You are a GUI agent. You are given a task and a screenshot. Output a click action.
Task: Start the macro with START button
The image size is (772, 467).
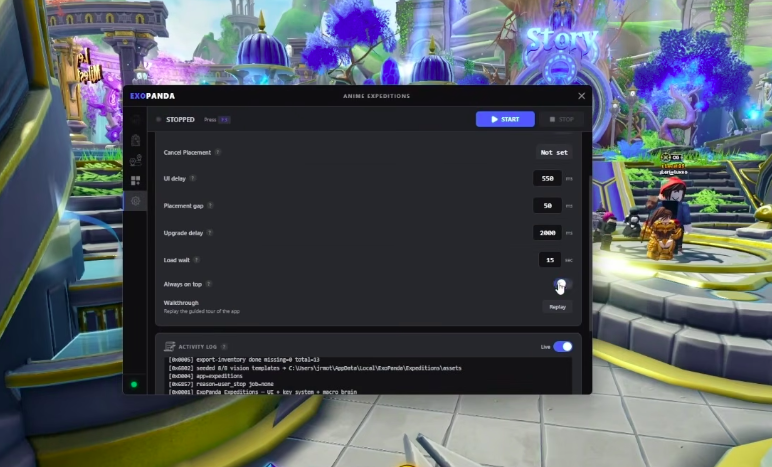point(505,119)
